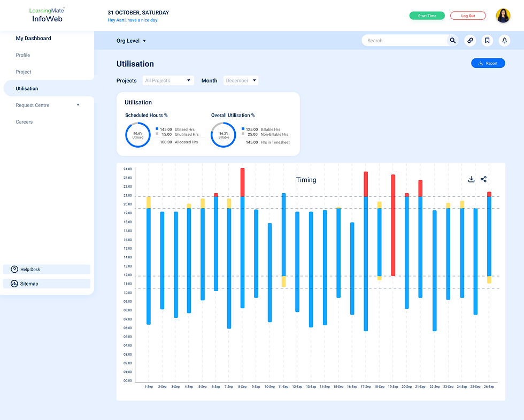This screenshot has height=420, width=524.
Task: Click the Start Time button
Action: tap(427, 16)
